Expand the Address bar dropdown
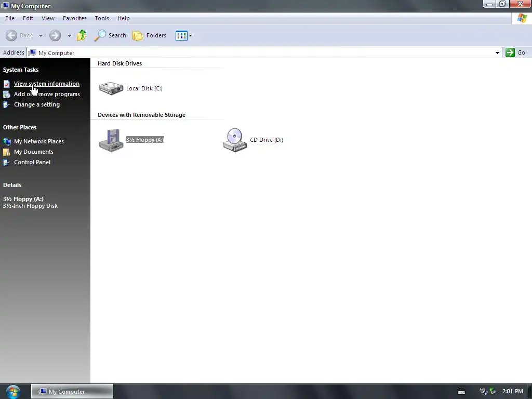The image size is (532, 399). pos(497,53)
